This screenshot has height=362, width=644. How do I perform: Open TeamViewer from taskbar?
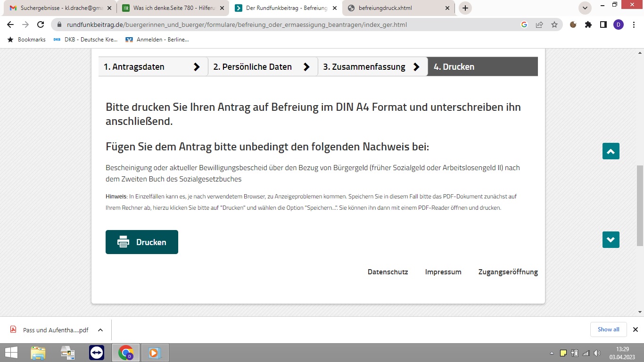97,353
